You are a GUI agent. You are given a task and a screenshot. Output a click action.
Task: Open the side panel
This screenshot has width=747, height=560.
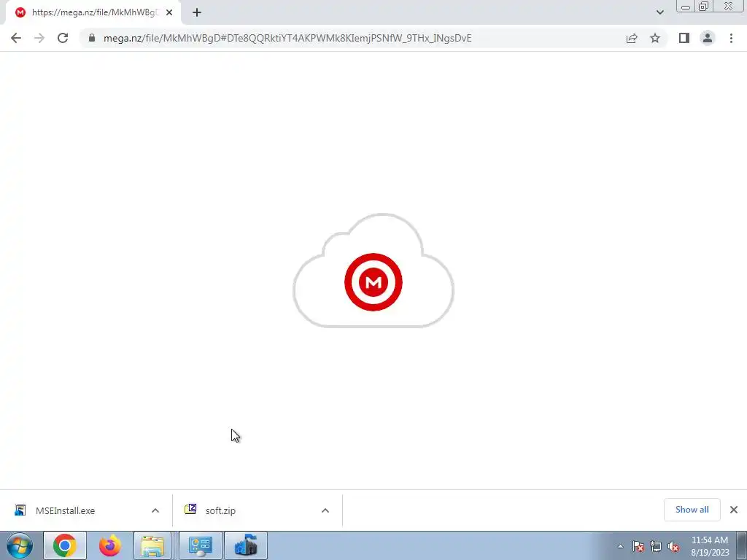(x=684, y=38)
